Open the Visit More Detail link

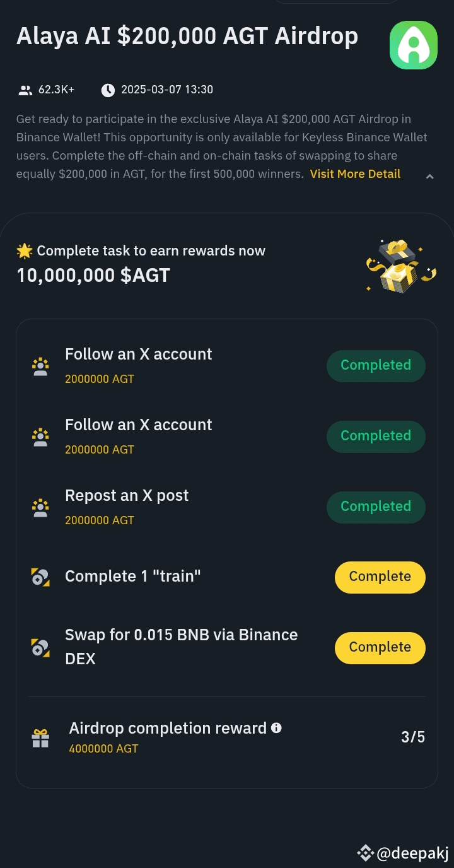355,174
